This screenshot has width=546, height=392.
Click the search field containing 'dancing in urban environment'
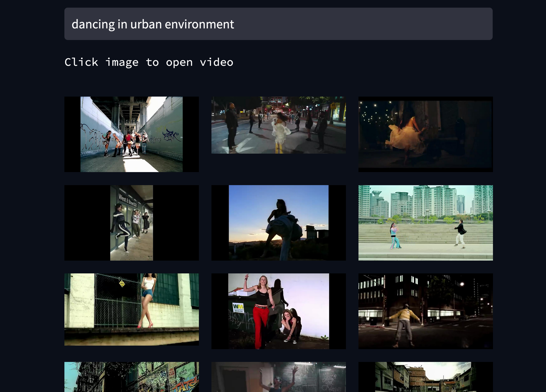tap(278, 24)
